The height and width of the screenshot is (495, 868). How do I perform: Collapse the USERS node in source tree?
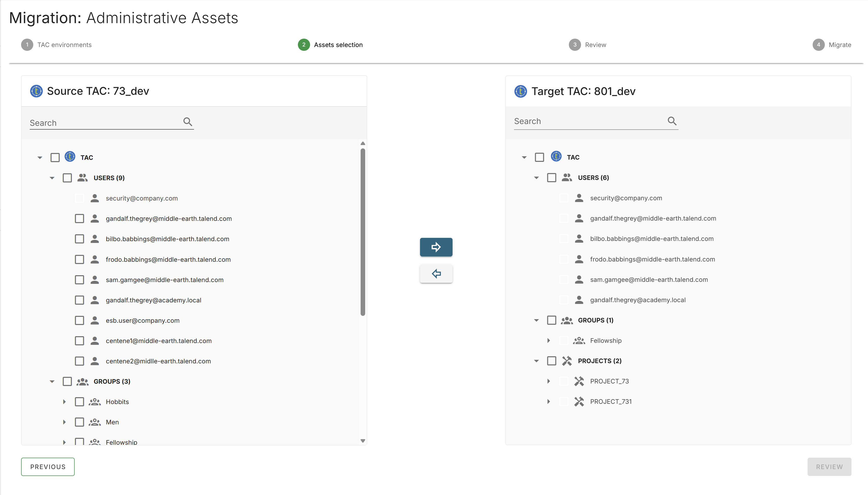[52, 177]
